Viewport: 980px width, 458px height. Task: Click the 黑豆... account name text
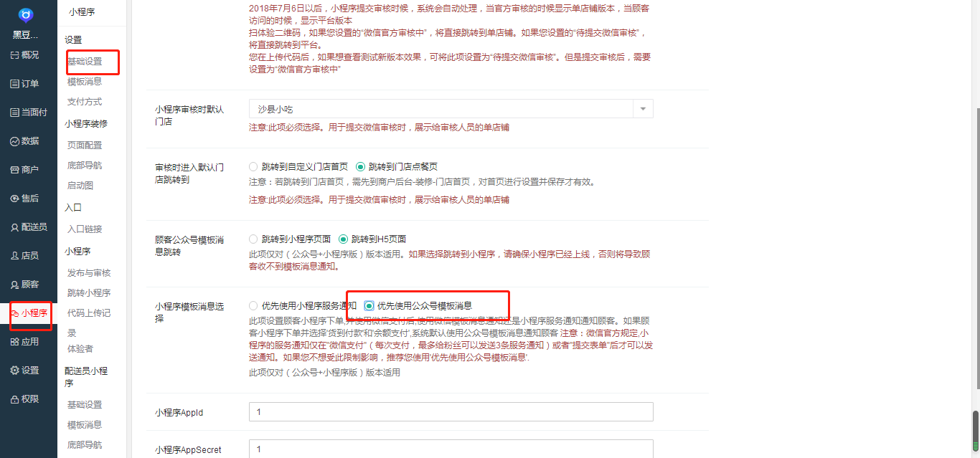click(26, 34)
